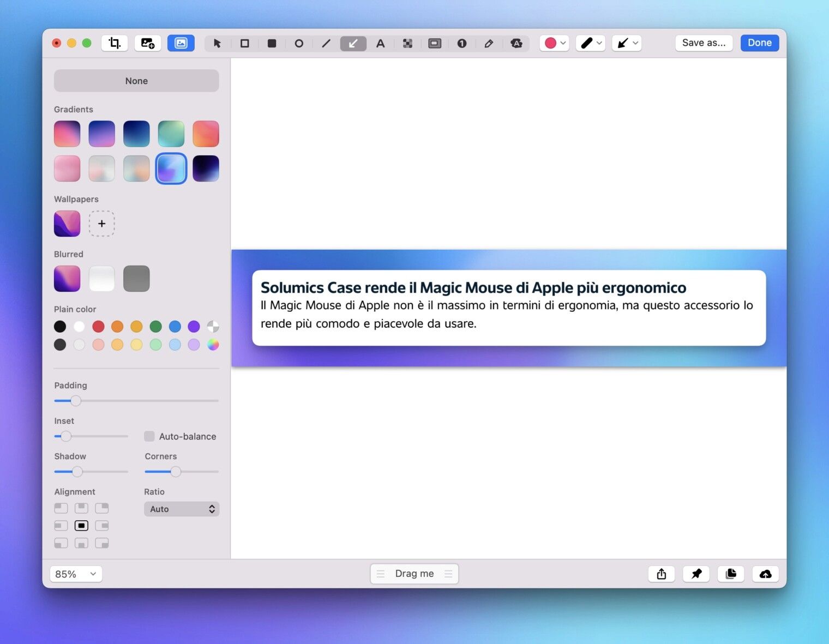
Task: Enable the Auto-balance checkbox
Action: tap(149, 436)
